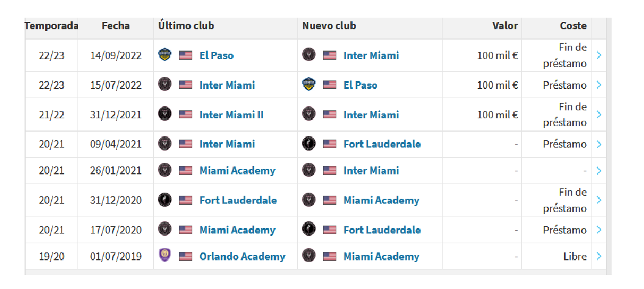Viewport: 644px width, 289px height.
Task: Click the Inter Miami II crest icon
Action: click(x=164, y=114)
